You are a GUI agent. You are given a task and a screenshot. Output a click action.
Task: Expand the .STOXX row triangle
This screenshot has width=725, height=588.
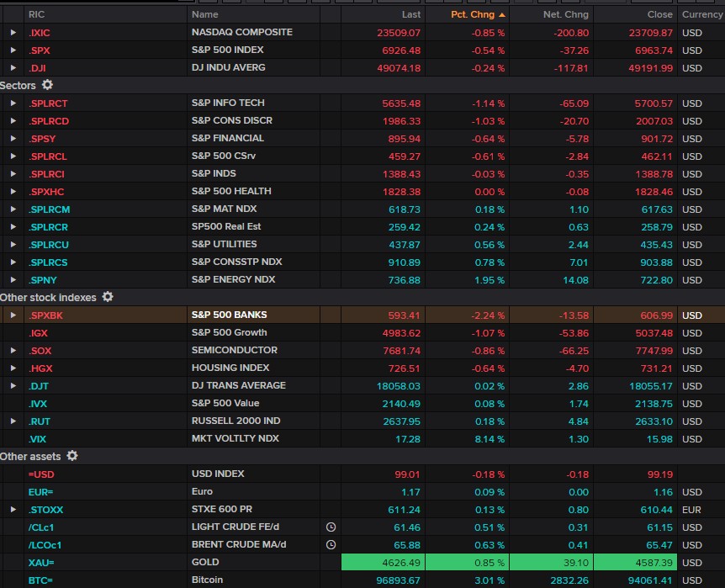tap(13, 509)
